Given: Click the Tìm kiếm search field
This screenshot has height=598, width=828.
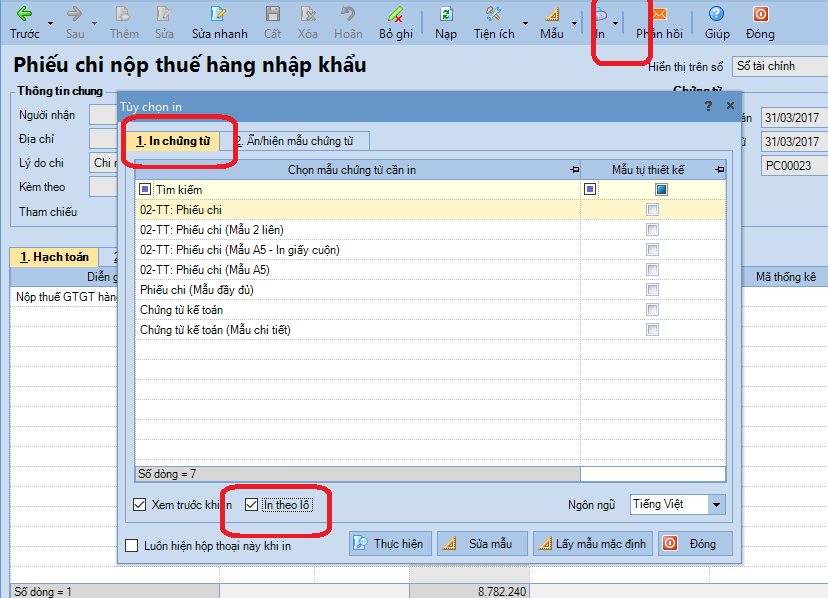Looking at the screenshot, I should [x=365, y=189].
